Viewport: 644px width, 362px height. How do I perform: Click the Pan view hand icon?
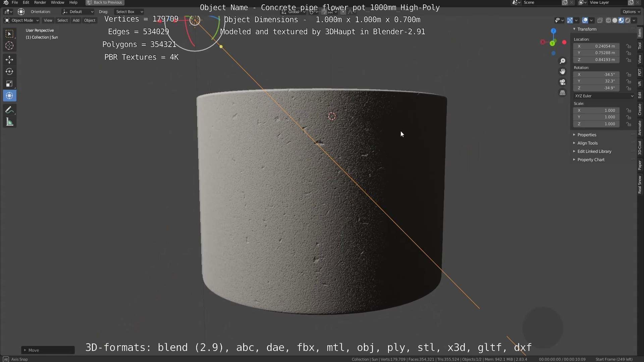coord(562,71)
